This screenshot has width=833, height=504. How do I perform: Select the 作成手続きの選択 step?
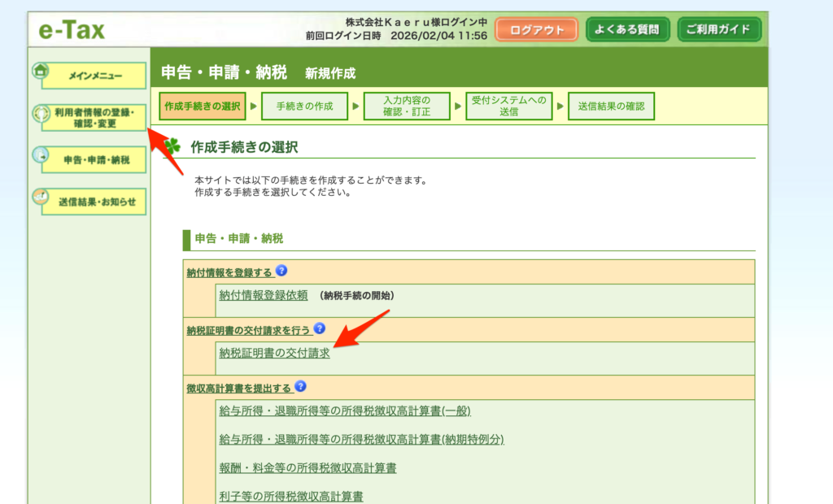tap(202, 106)
